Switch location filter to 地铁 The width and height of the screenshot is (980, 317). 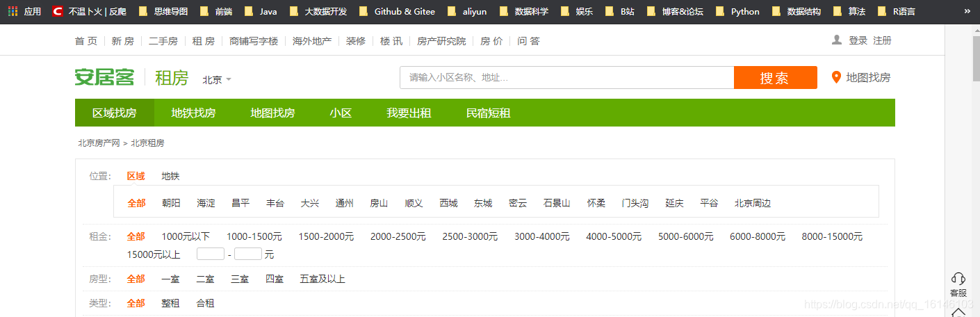[170, 177]
